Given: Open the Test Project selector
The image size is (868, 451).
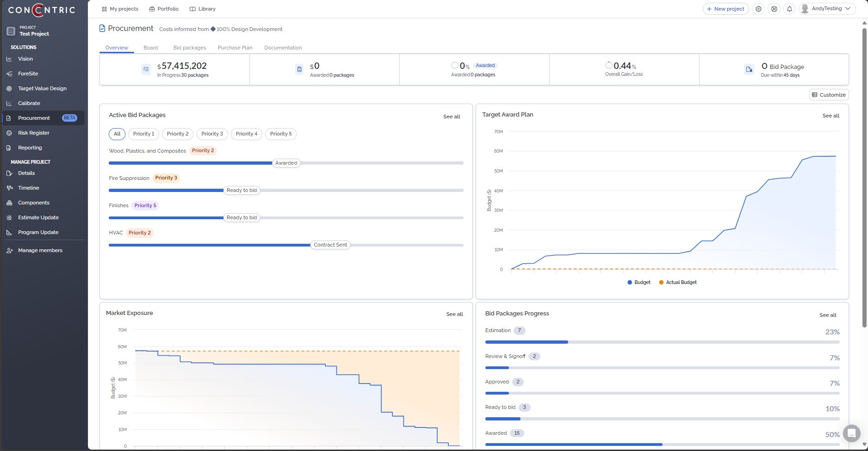Looking at the screenshot, I should 34,31.
